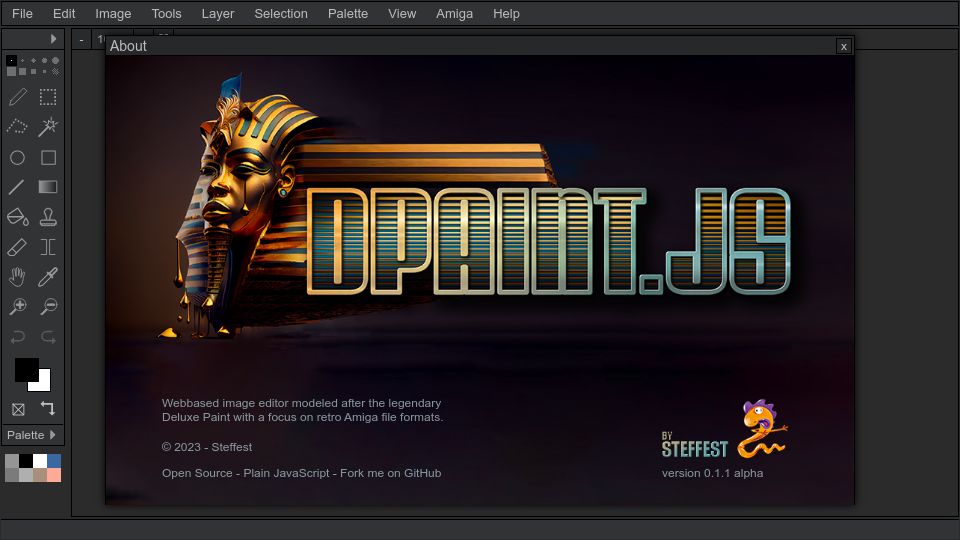Viewport: 960px width, 540px height.
Task: Pick the black palette swatch
Action: 26,461
